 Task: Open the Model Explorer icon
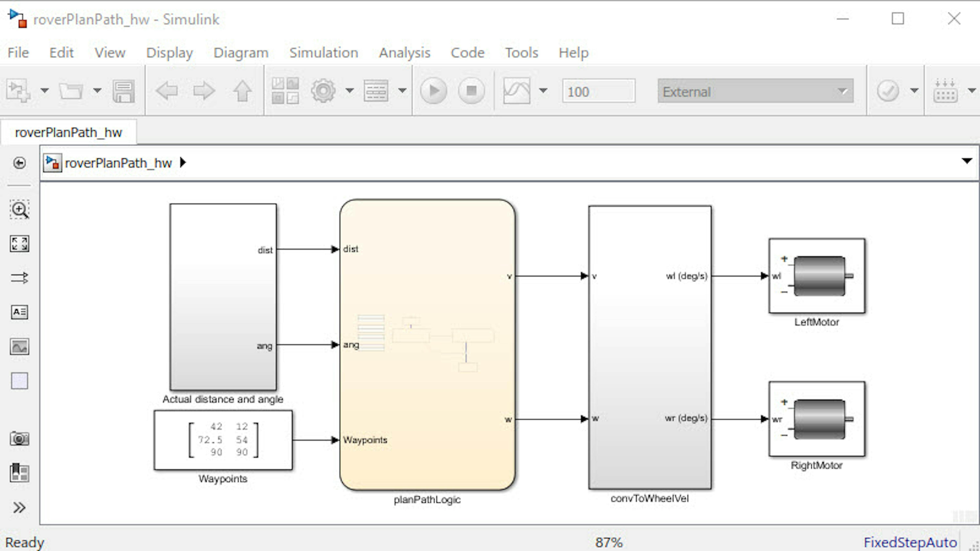coord(376,91)
